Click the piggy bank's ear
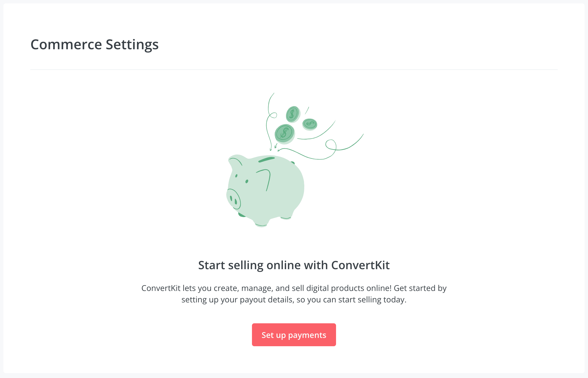This screenshot has width=588, height=378. [235, 162]
